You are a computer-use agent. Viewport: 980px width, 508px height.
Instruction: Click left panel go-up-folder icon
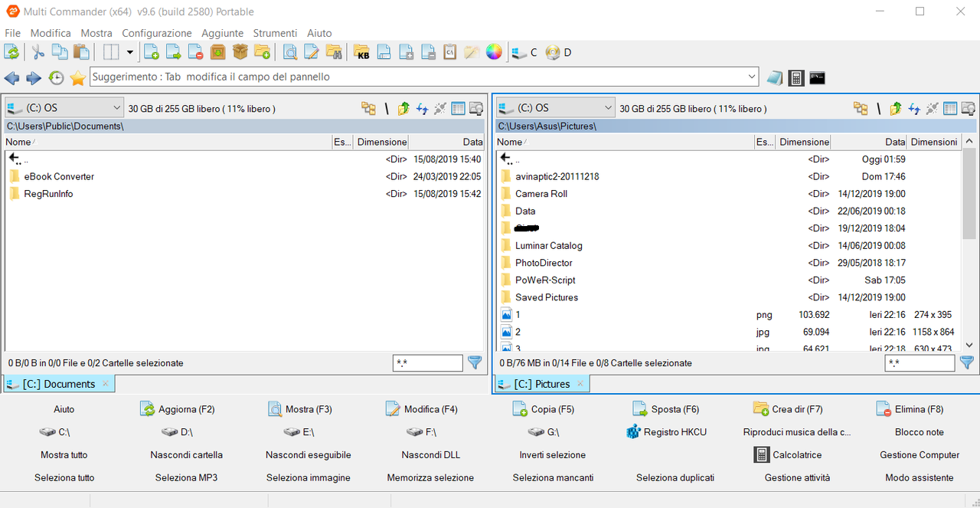(x=403, y=108)
